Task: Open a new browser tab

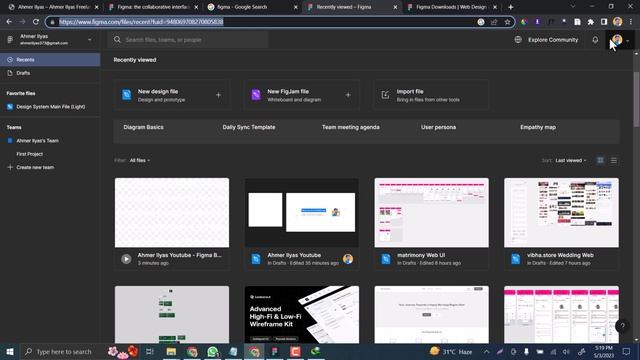Action: point(511,7)
